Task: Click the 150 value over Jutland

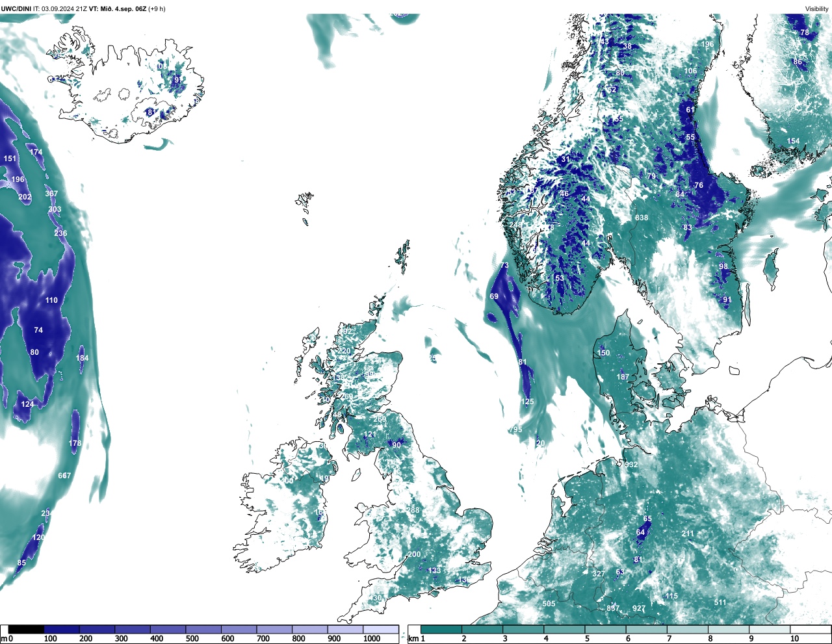Action: [604, 353]
